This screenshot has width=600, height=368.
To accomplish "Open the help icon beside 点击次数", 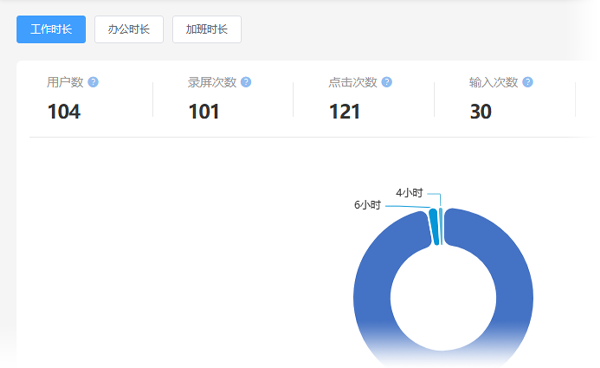I will click(387, 82).
